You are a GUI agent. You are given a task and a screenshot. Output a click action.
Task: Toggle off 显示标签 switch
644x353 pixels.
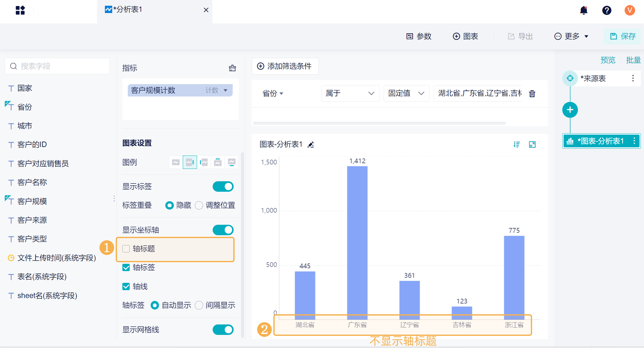[x=223, y=186]
